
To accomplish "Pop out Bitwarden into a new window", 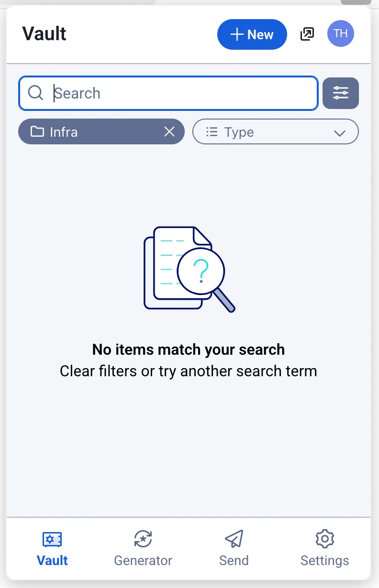I will click(307, 33).
